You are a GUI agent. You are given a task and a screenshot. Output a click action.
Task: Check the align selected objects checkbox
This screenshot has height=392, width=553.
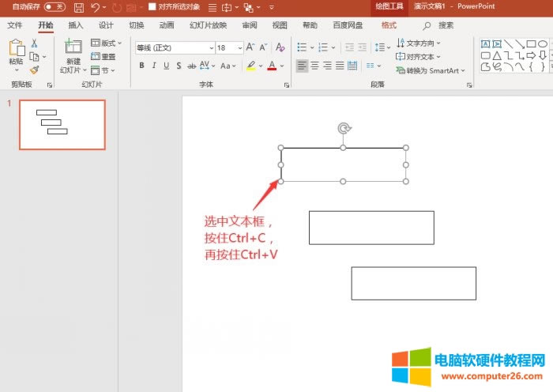pyautogui.click(x=152, y=7)
